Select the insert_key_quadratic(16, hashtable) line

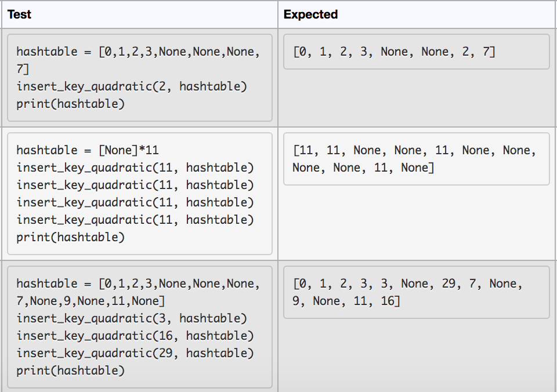click(135, 336)
